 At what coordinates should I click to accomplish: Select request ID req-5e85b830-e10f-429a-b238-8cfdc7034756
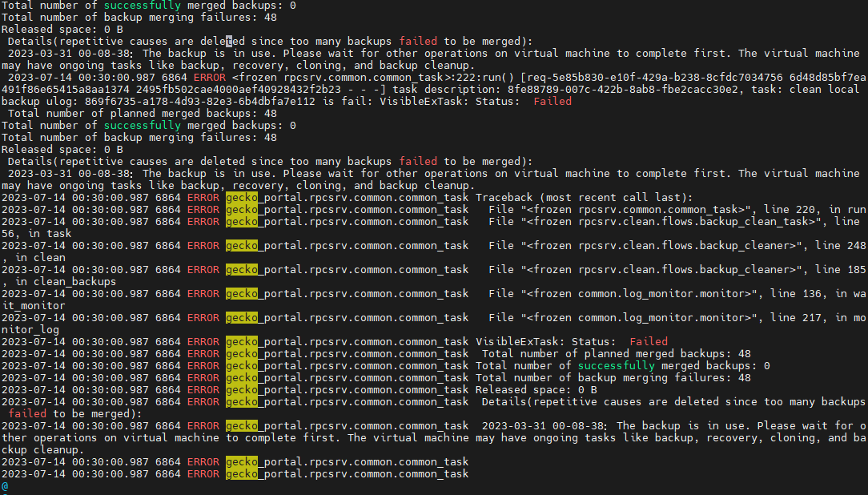point(655,78)
